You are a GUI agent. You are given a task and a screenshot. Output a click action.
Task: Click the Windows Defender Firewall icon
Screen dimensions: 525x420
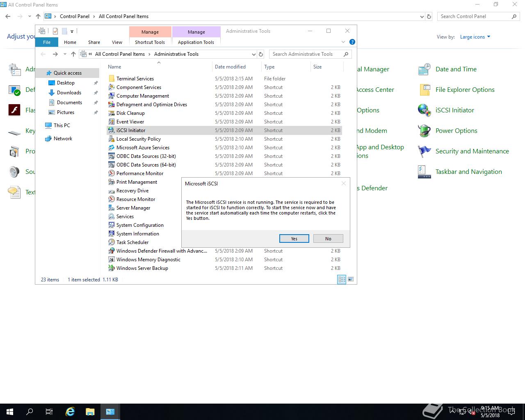[x=111, y=251]
